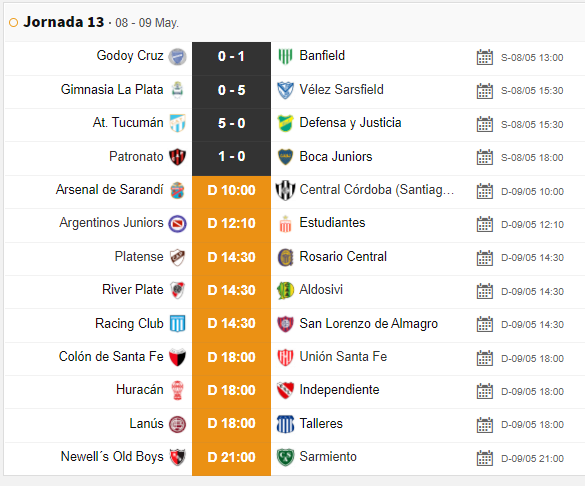Click the Banfield team crest

click(285, 57)
